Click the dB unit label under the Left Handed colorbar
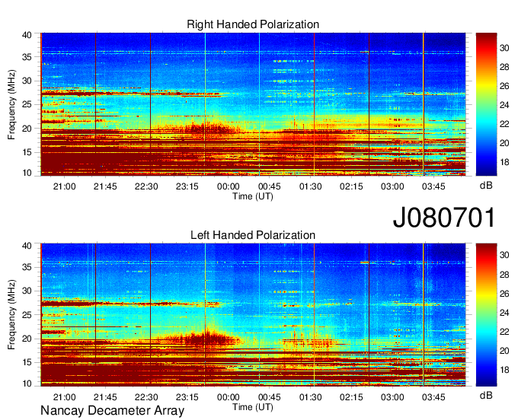This screenshot has height=420, width=518. click(486, 395)
